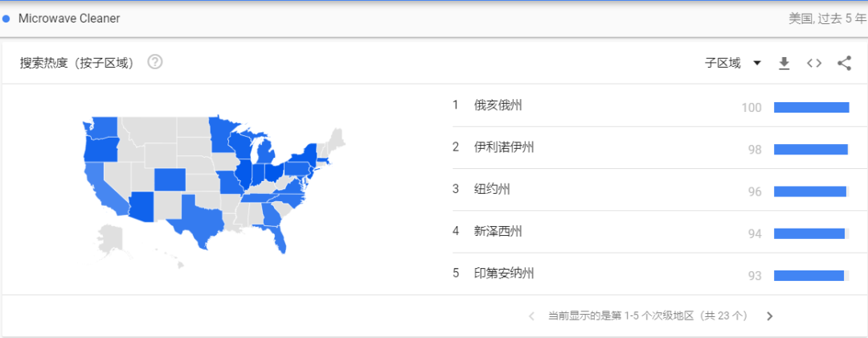Screen dimensions: 868x338
Task: Click the blue Microwave Cleaner legend dot
Action: pyautogui.click(x=6, y=19)
